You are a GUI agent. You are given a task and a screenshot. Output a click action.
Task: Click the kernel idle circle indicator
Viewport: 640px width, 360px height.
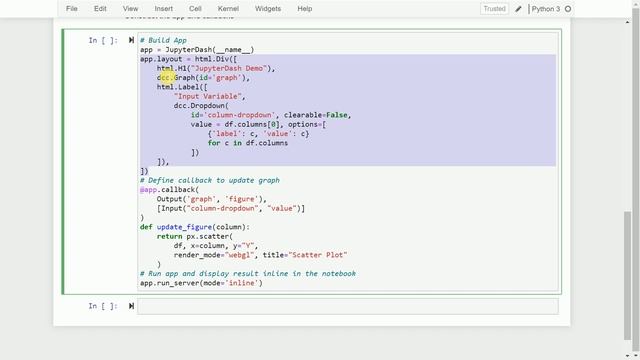click(x=568, y=9)
